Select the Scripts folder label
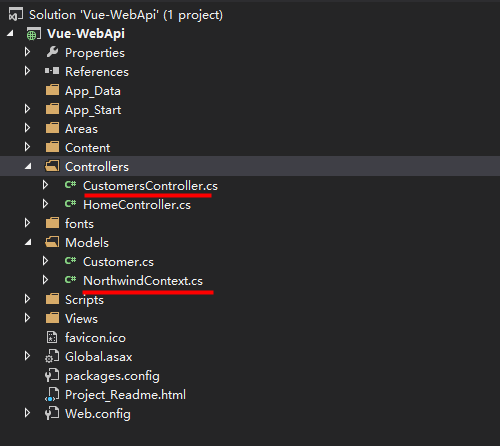The width and height of the screenshot is (500, 446). click(84, 300)
